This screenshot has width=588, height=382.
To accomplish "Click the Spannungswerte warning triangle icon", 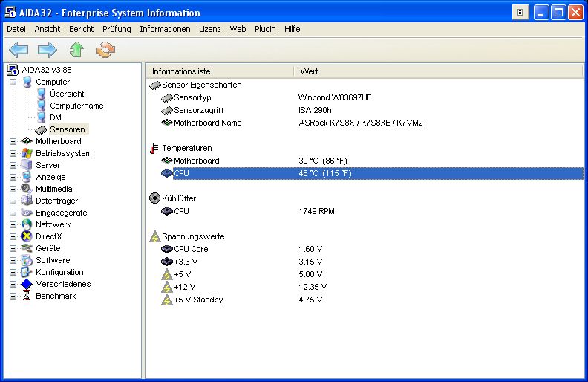I will click(155, 236).
